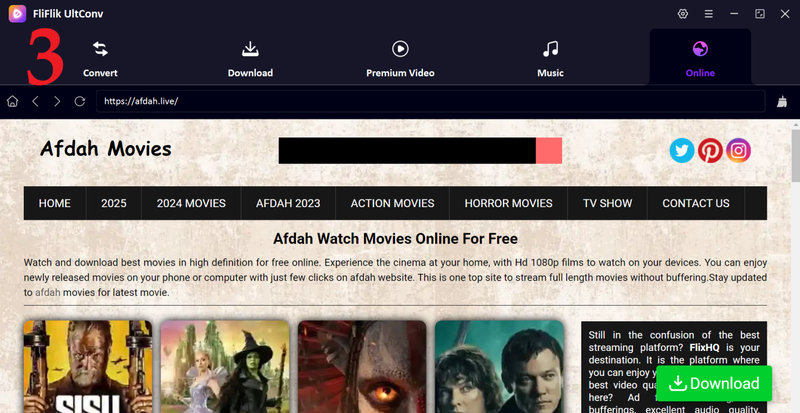The width and height of the screenshot is (800, 413).
Task: Open HOME in site navigation
Action: coord(55,203)
